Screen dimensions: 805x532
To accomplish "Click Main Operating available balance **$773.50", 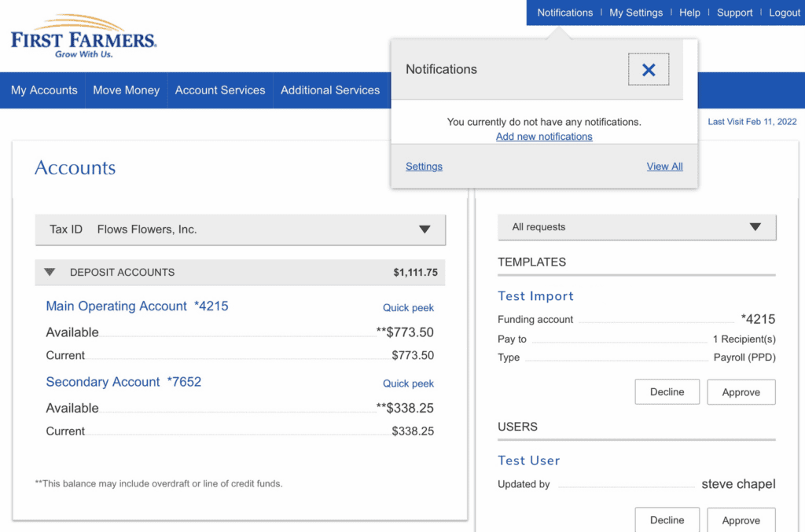I will [x=405, y=332].
